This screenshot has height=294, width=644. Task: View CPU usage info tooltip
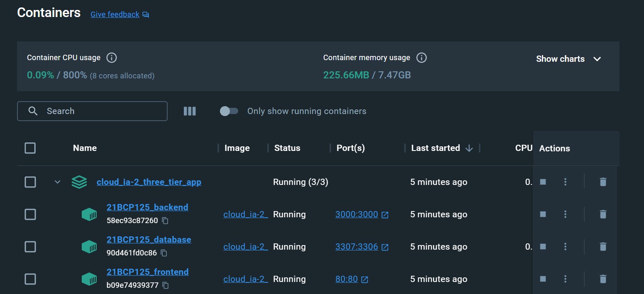point(111,58)
